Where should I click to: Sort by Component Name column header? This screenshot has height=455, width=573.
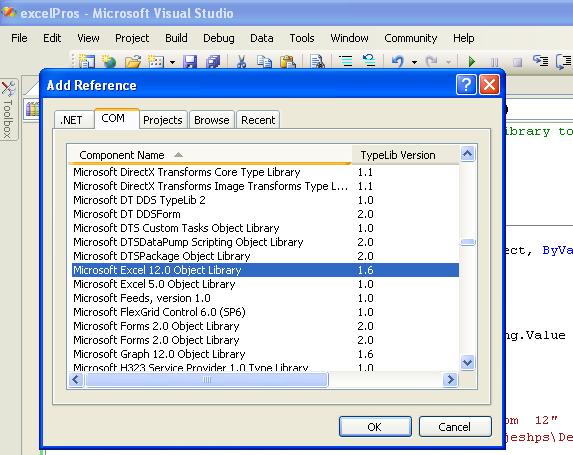tap(210, 155)
